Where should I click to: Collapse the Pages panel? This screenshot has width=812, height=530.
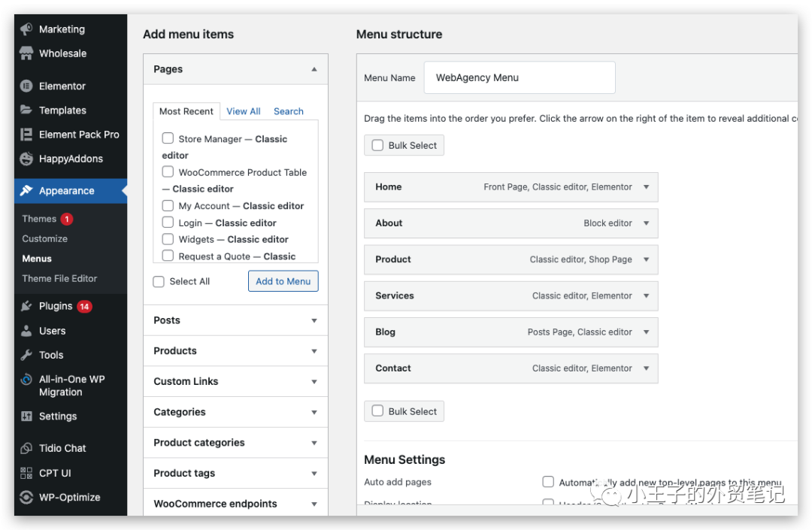(x=314, y=69)
